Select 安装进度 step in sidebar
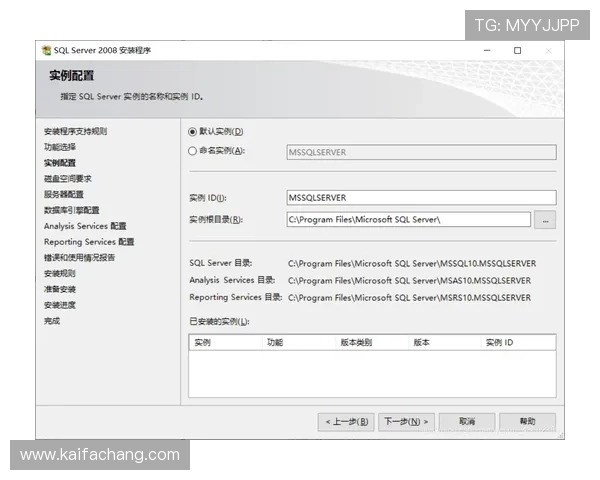Image resolution: width=600 pixels, height=480 pixels. tap(60, 305)
